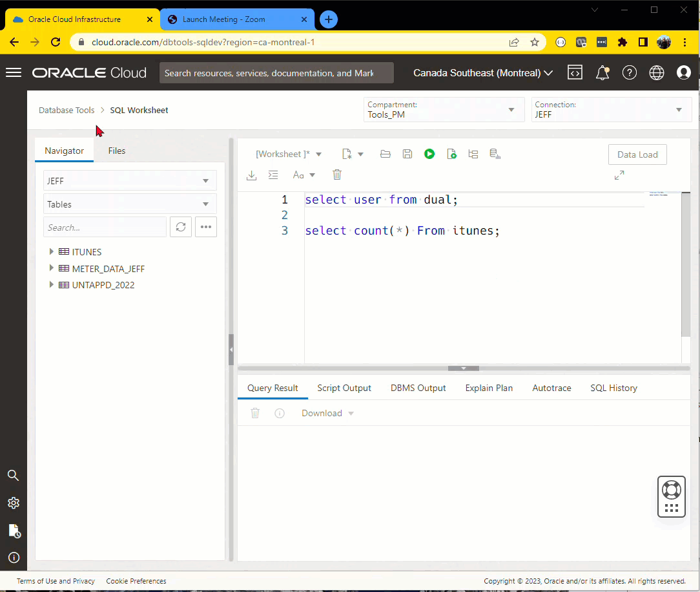The image size is (700, 592).
Task: Expand the editor to fullscreen
Action: [619, 175]
